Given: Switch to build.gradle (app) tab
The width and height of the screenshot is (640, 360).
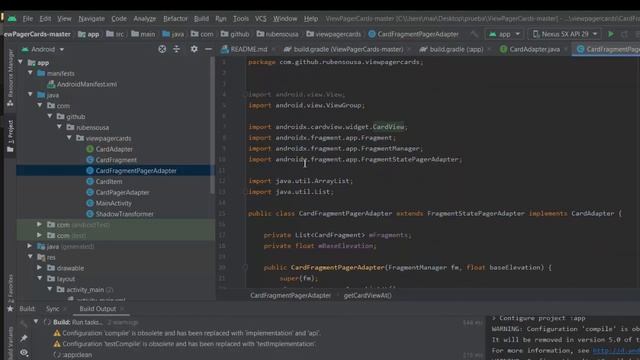Looking at the screenshot, I should click(x=456, y=49).
